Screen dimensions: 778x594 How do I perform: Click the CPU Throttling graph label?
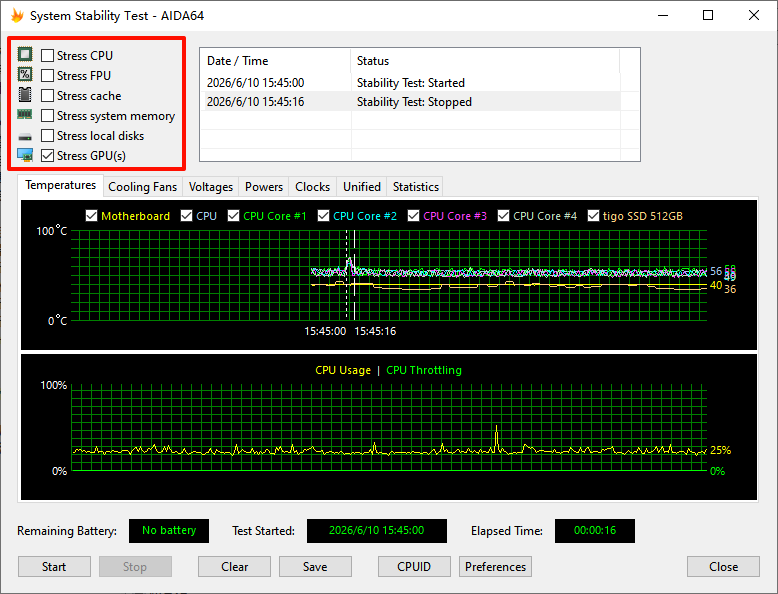point(424,370)
